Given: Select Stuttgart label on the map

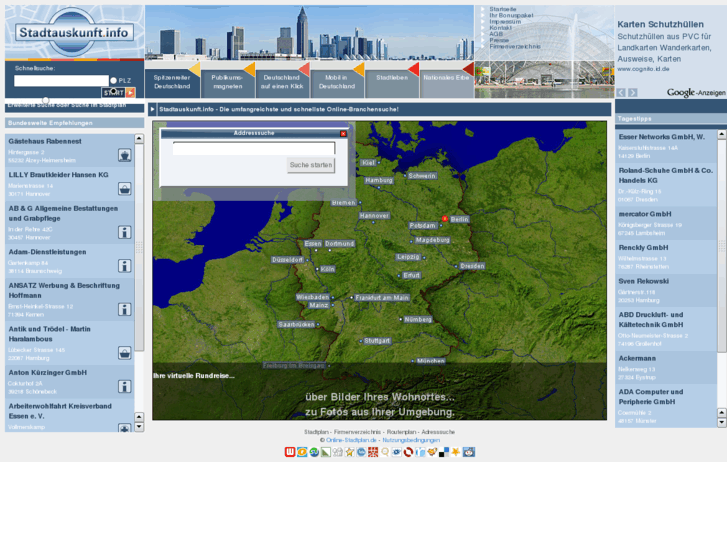Looking at the screenshot, I should 377,341.
